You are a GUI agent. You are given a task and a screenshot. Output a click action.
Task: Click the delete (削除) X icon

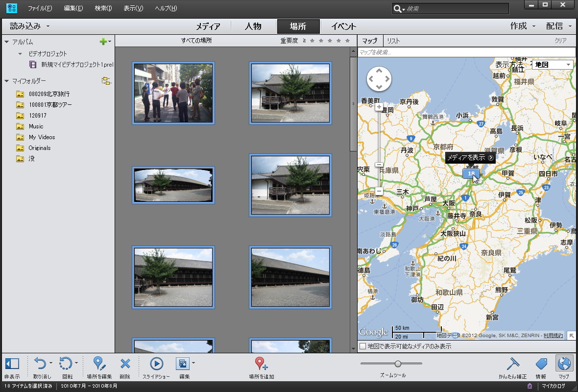pyautogui.click(x=125, y=364)
